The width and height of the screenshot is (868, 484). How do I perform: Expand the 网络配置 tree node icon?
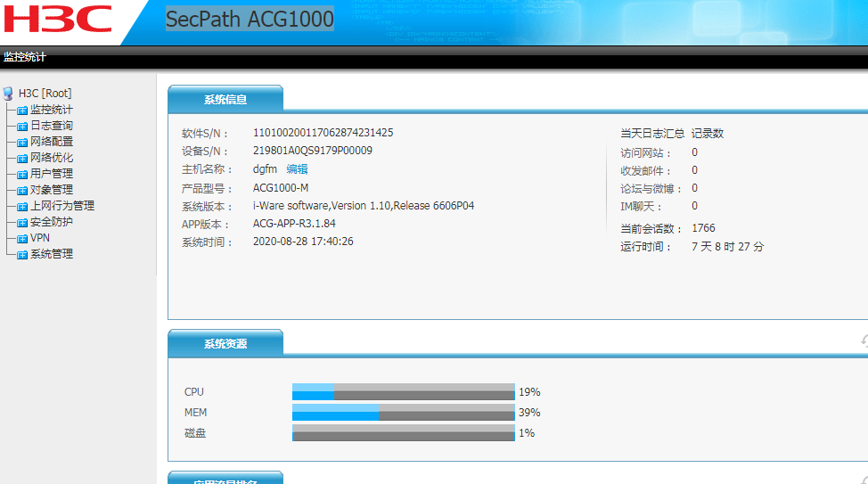[22, 143]
